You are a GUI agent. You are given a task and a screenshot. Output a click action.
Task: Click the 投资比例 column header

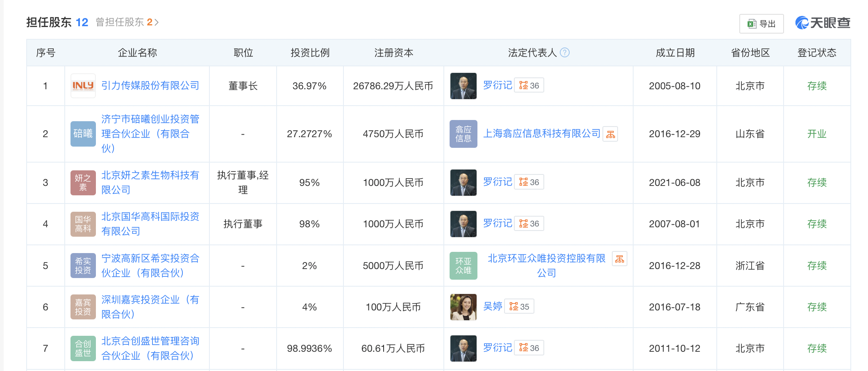point(310,53)
